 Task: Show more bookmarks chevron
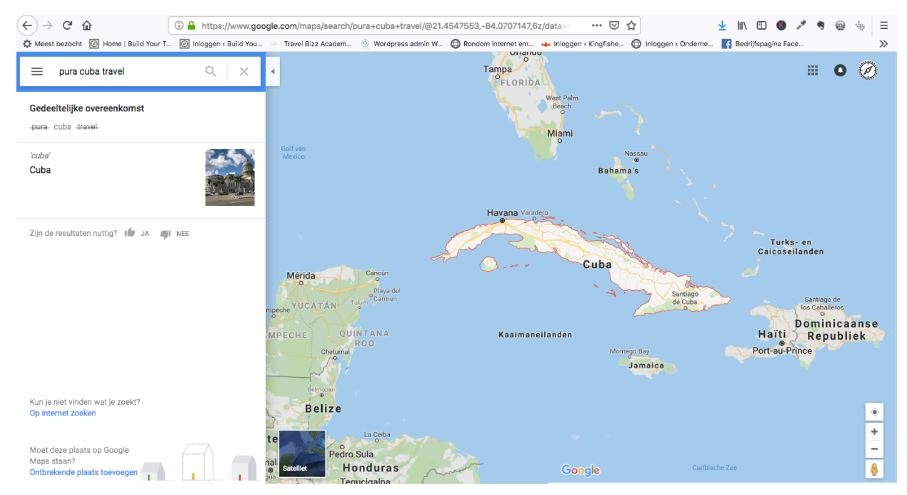[883, 43]
